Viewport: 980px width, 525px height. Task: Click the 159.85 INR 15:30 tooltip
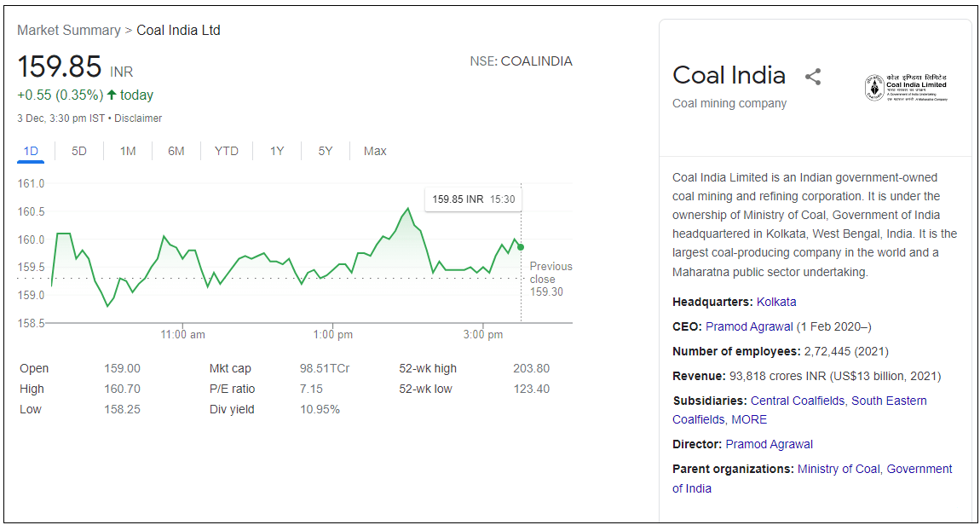472,199
